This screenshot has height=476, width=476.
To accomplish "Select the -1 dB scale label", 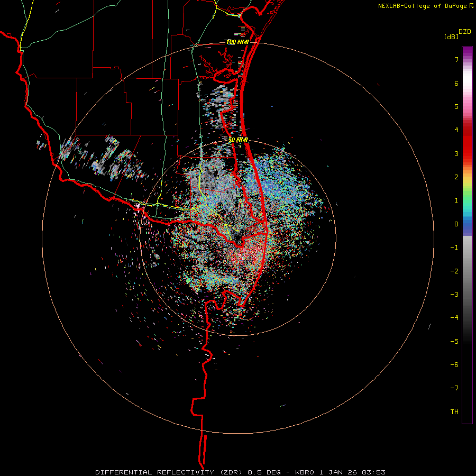I will tap(454, 248).
